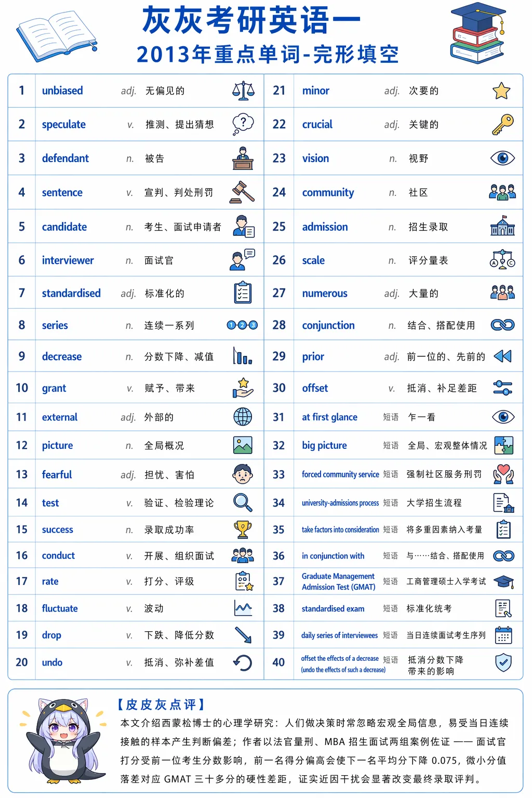
Task: Click the title 灰灰考研英语一
Action: (x=251, y=20)
